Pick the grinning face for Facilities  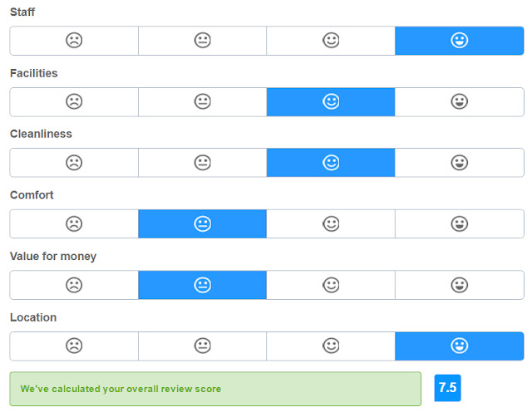point(460,101)
